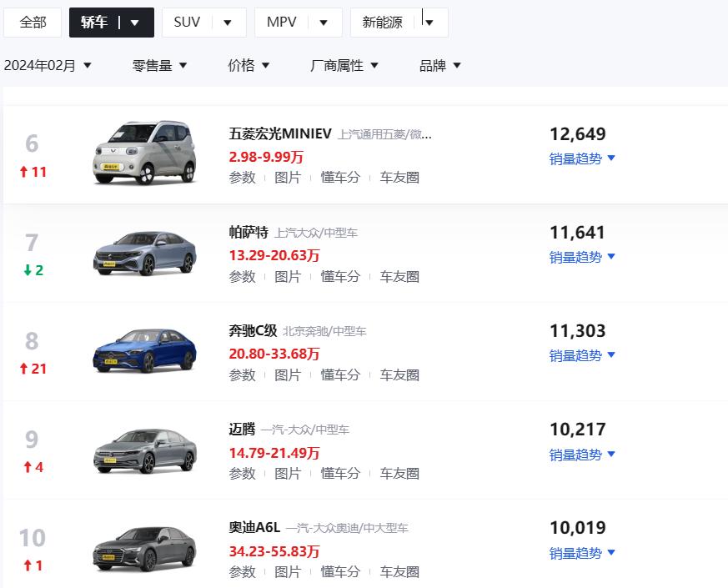Image resolution: width=728 pixels, height=588 pixels.
Task: Open 懂车分 link for 奔驰C级
Action: coord(340,374)
